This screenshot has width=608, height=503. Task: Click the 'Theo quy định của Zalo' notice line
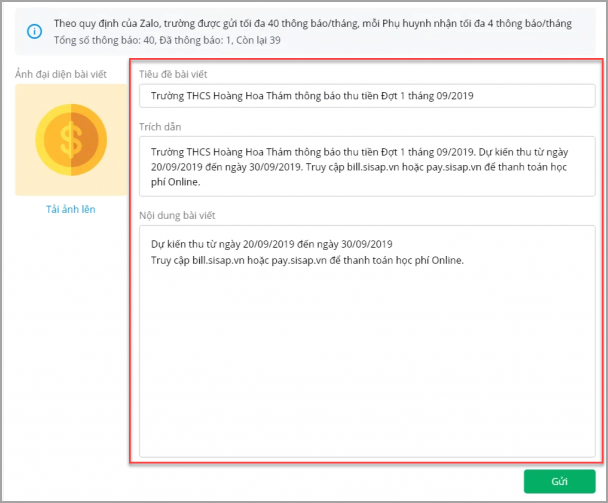(313, 24)
